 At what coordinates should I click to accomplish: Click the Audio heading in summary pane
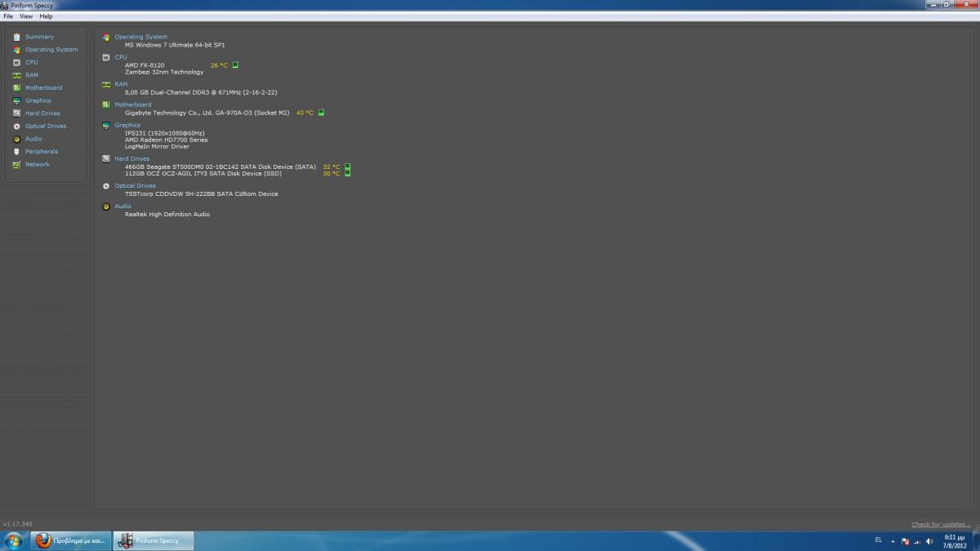122,207
